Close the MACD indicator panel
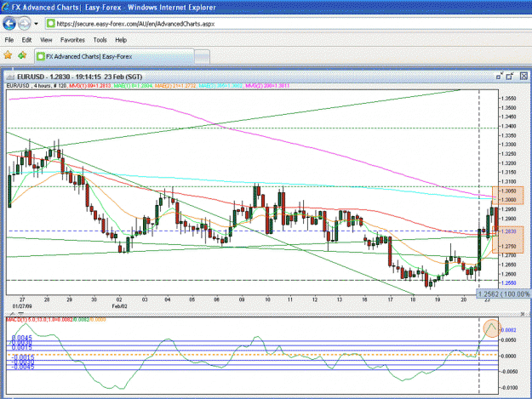The width and height of the screenshot is (532, 399). tap(523, 314)
